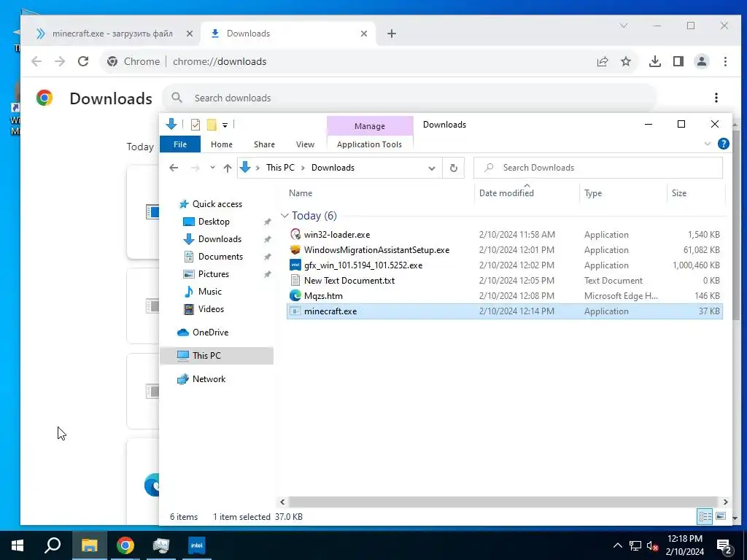Open the File menu in Explorer
This screenshot has height=560, width=747.
(180, 144)
